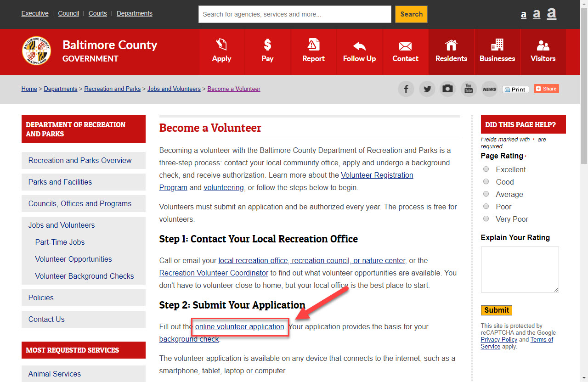
Task: Click the YouTube icon
Action: 469,89
